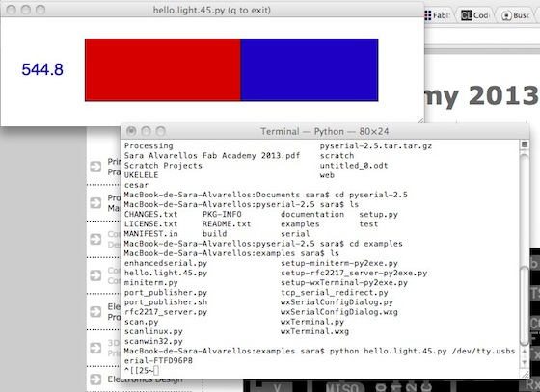Click the Terminal scrollbar down arrow

click(x=525, y=362)
